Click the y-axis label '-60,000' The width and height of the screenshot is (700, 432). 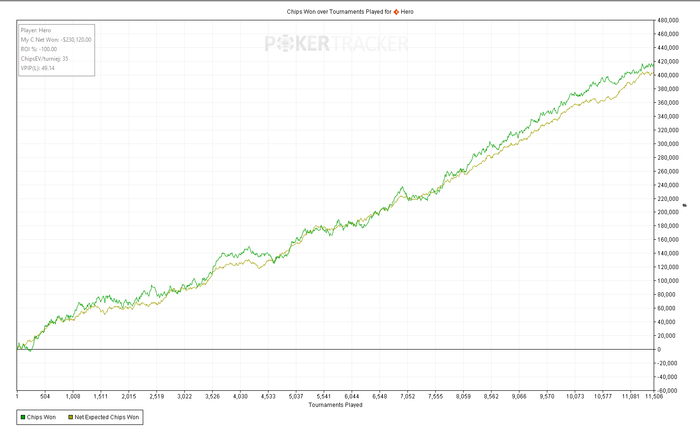pyautogui.click(x=668, y=391)
